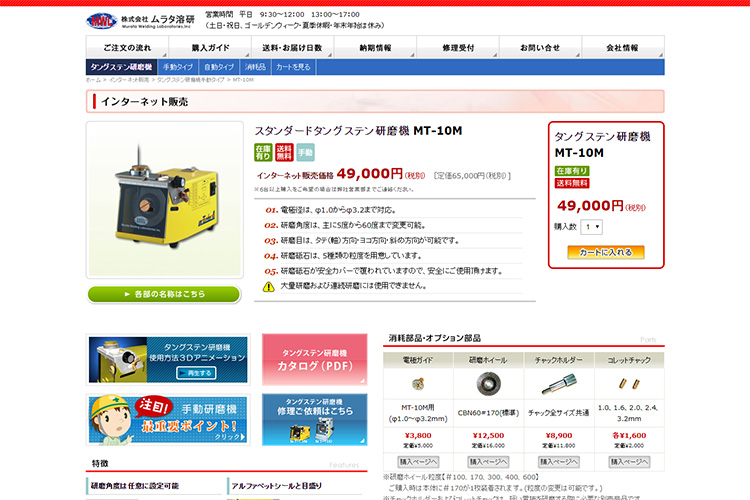
Task: Open 購入数 quantity dropdown
Action: [x=592, y=227]
